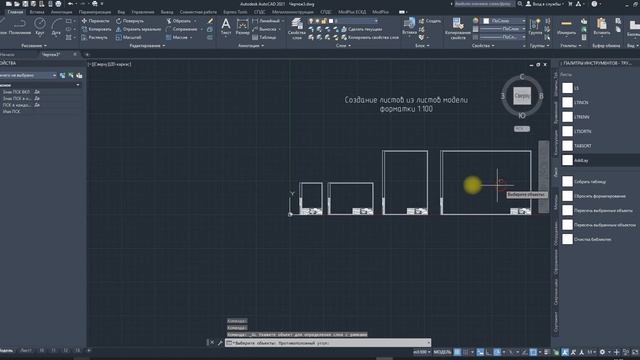Expand the Редактирование panel
Image resolution: width=640 pixels, height=360 pixels.
147,46
